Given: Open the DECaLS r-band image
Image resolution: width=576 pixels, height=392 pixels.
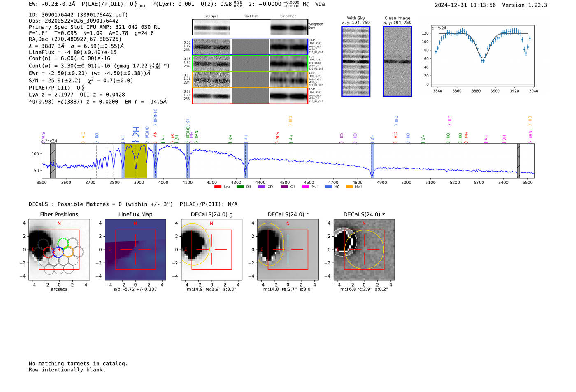Looking at the screenshot, I should 288,250.
